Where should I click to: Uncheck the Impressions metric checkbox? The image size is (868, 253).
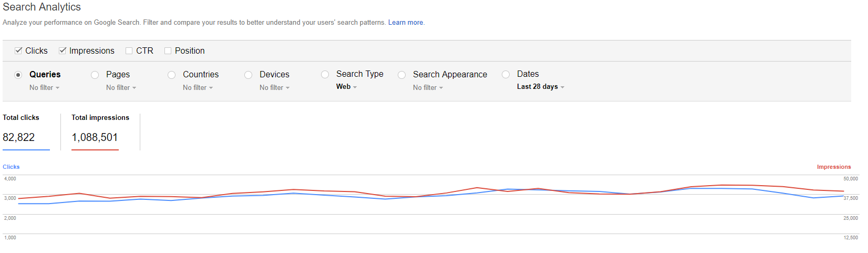pyautogui.click(x=63, y=50)
